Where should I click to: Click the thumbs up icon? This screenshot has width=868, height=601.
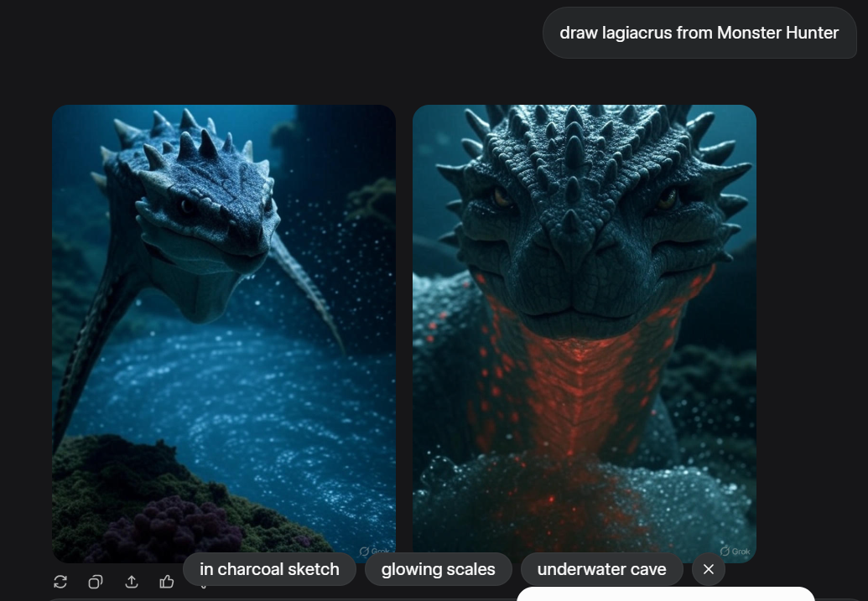(x=167, y=582)
